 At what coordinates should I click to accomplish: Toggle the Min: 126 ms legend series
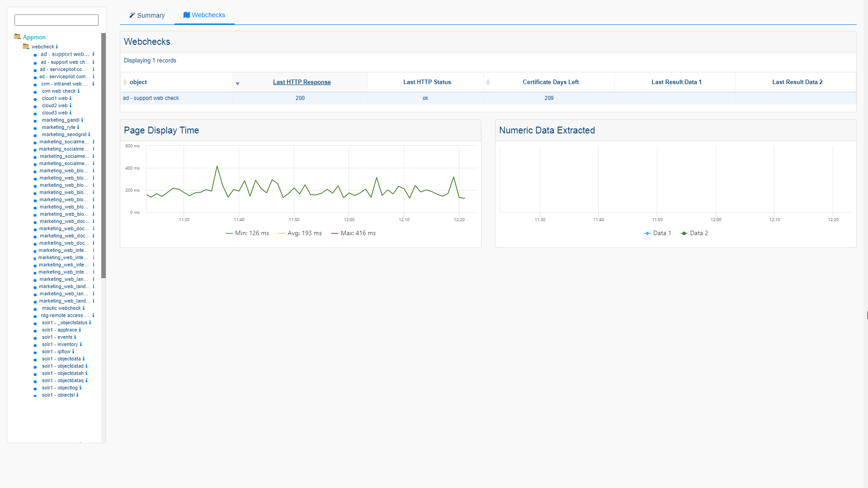[x=247, y=233]
